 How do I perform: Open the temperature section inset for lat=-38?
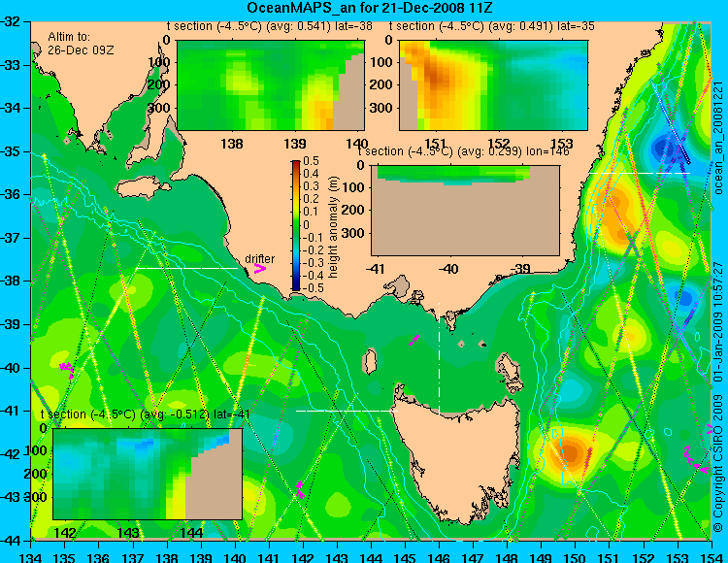271,85
